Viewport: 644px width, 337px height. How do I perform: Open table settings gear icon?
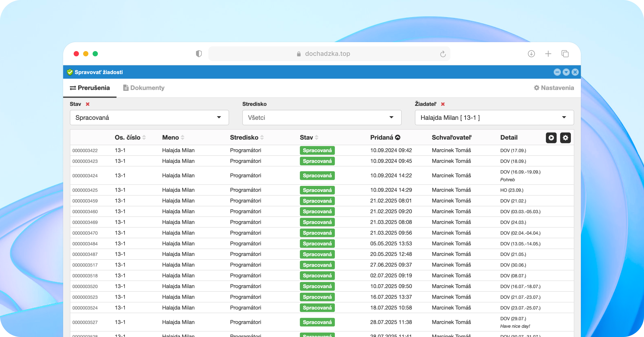tap(565, 138)
